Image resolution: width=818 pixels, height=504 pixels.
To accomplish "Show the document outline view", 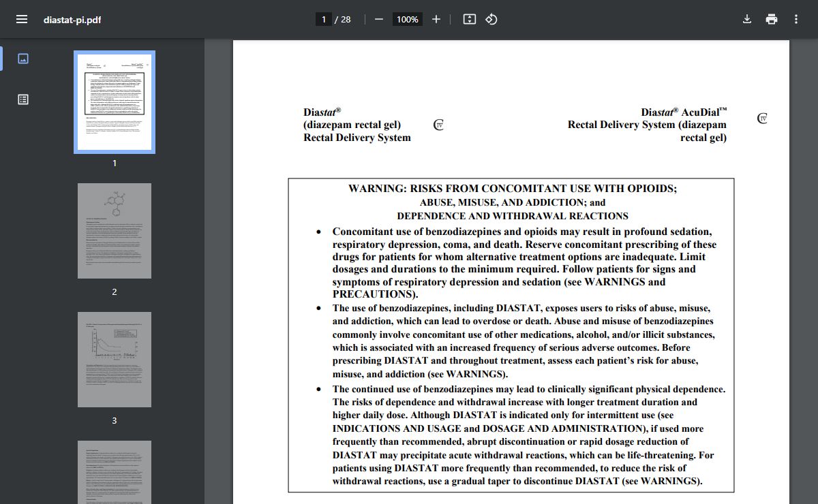I will 23,99.
